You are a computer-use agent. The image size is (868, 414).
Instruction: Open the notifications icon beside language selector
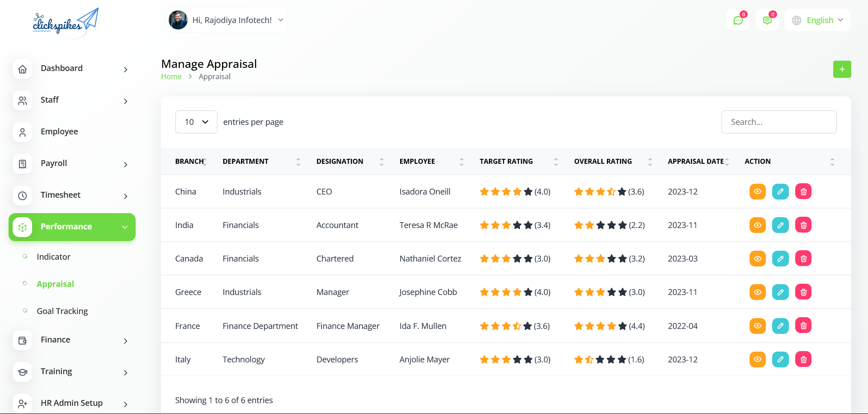pos(767,20)
